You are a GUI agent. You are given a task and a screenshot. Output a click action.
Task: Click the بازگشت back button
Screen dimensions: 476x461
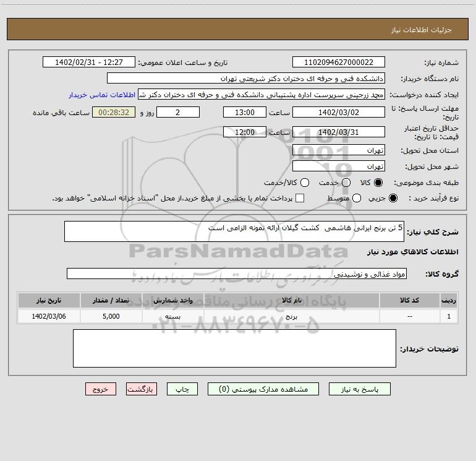[x=142, y=389]
